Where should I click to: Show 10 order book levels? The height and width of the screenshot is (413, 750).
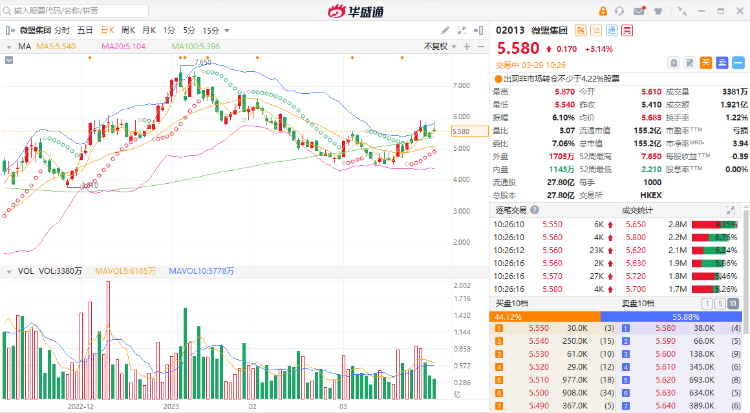(x=734, y=302)
